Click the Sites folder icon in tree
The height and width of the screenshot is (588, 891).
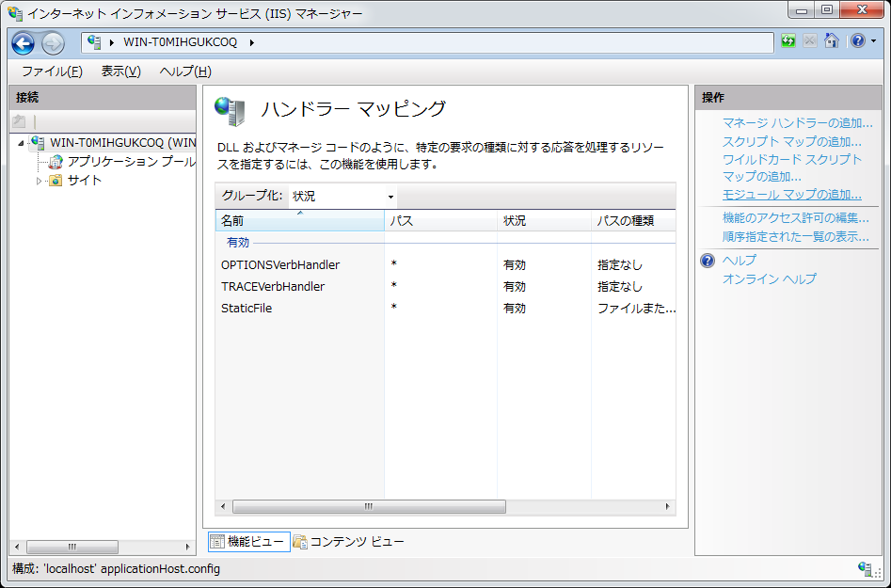click(x=56, y=181)
